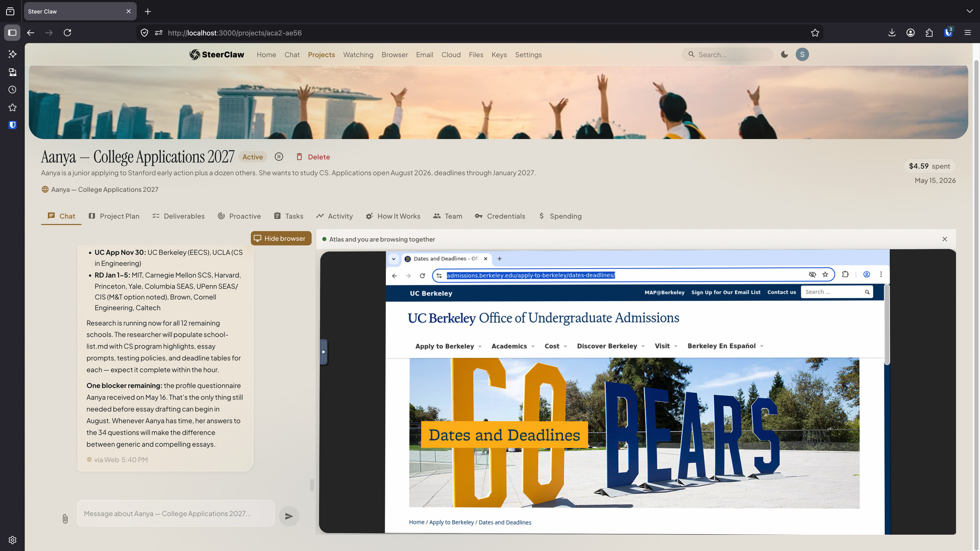
Task: Expand Apply to Berkeley menu
Action: coord(448,346)
